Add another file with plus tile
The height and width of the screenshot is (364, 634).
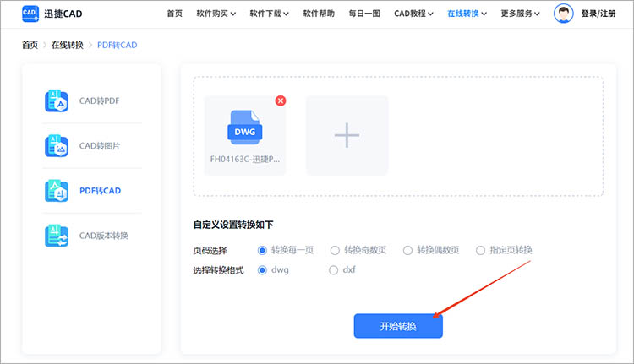pyautogui.click(x=347, y=135)
